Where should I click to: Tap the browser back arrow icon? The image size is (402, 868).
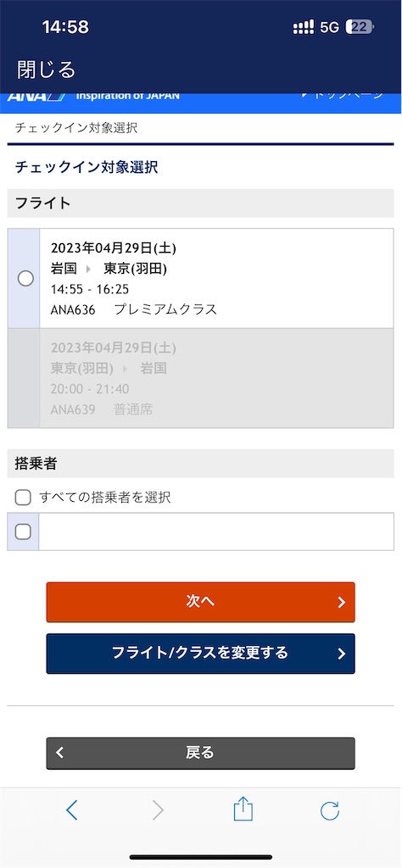tap(72, 810)
